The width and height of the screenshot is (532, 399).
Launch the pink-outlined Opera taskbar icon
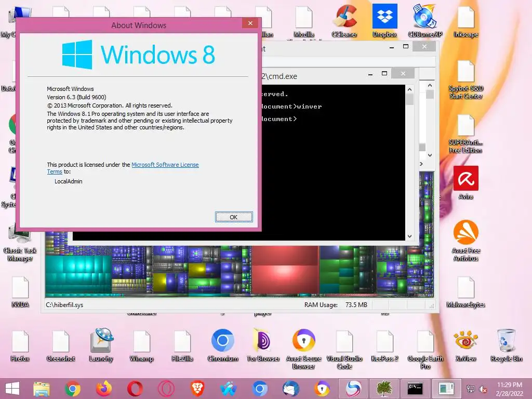pyautogui.click(x=166, y=389)
